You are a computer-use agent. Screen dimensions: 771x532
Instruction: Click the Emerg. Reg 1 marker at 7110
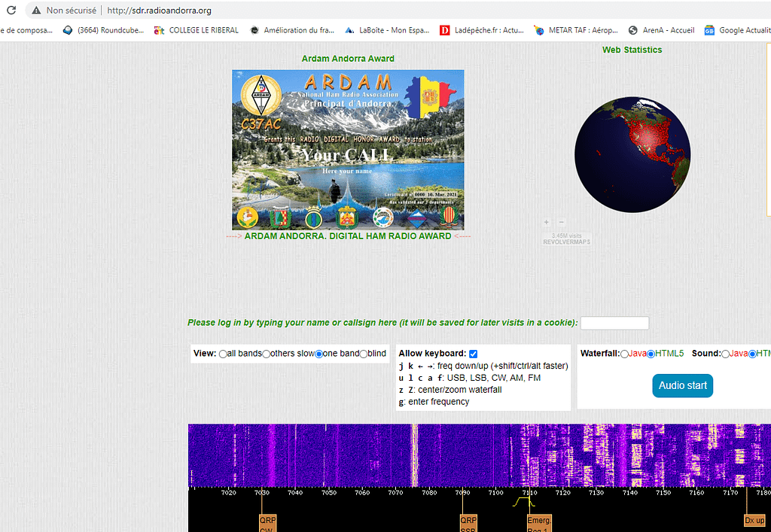pos(539,523)
